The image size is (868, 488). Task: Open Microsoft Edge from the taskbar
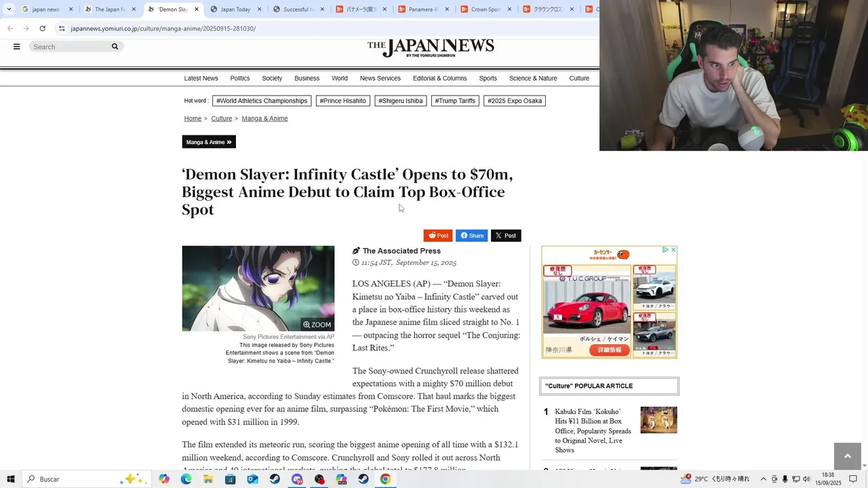pyautogui.click(x=186, y=479)
